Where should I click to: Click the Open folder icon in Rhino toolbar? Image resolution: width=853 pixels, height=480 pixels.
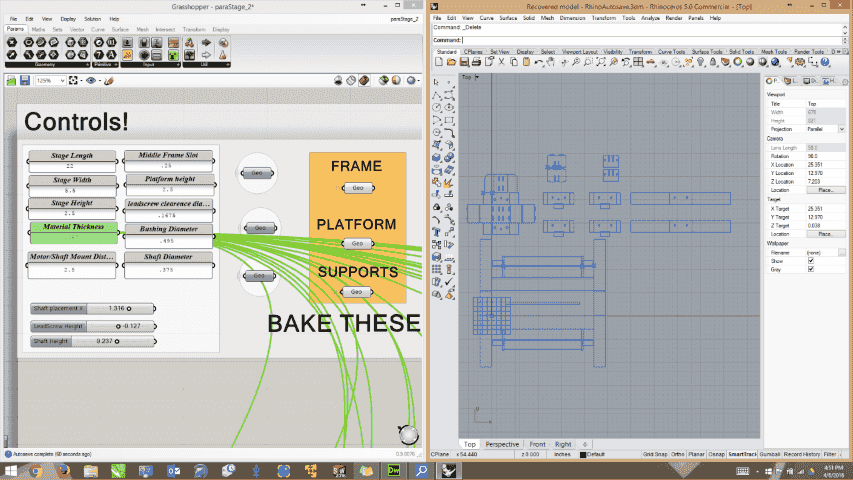tap(452, 62)
